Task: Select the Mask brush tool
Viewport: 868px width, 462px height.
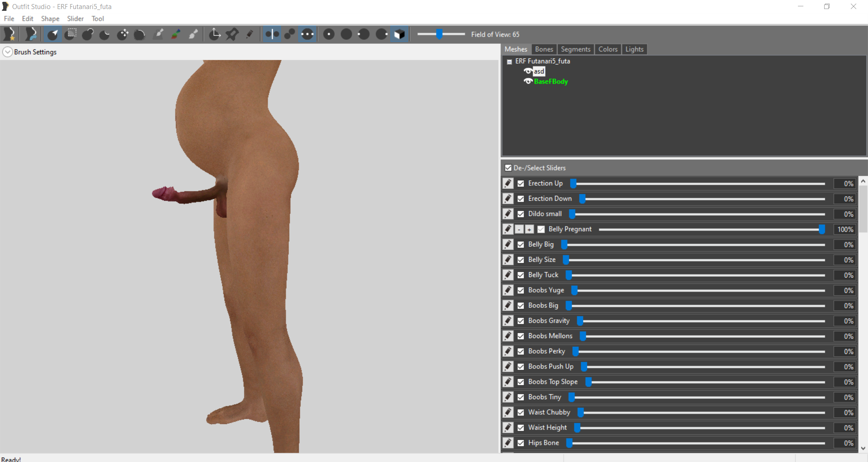Action: pyautogui.click(x=71, y=34)
